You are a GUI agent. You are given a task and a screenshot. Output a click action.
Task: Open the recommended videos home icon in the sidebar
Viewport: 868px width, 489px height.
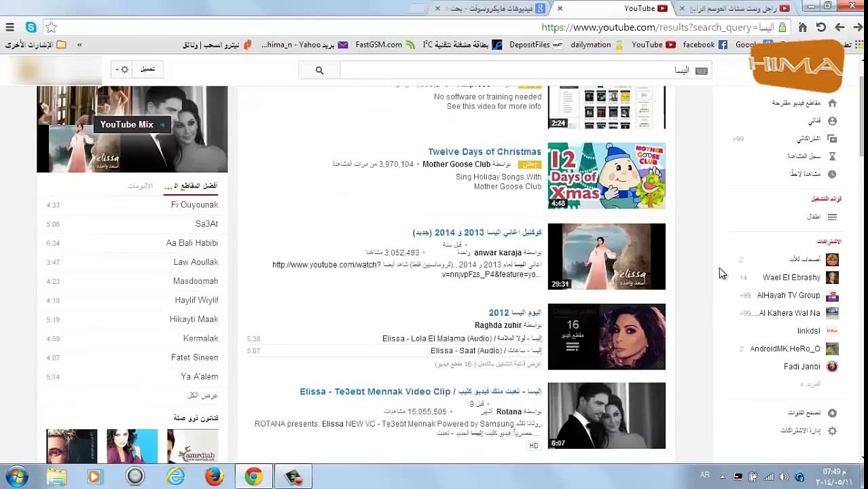click(x=832, y=103)
